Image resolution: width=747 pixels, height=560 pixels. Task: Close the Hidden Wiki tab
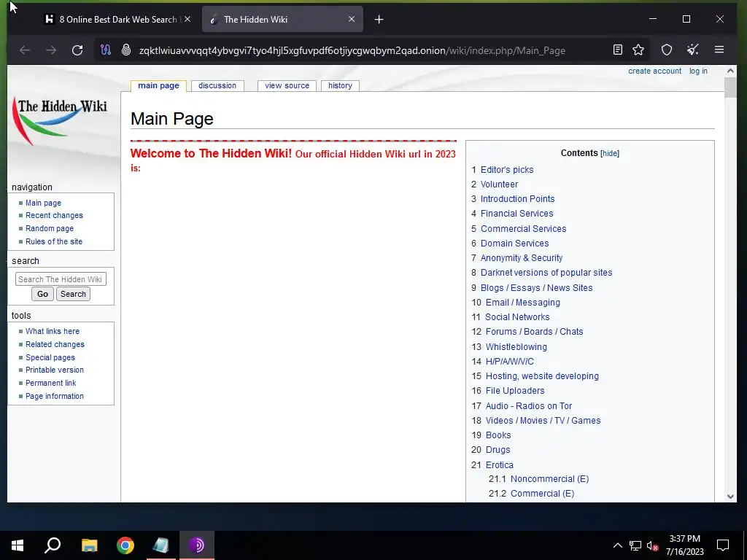352,20
